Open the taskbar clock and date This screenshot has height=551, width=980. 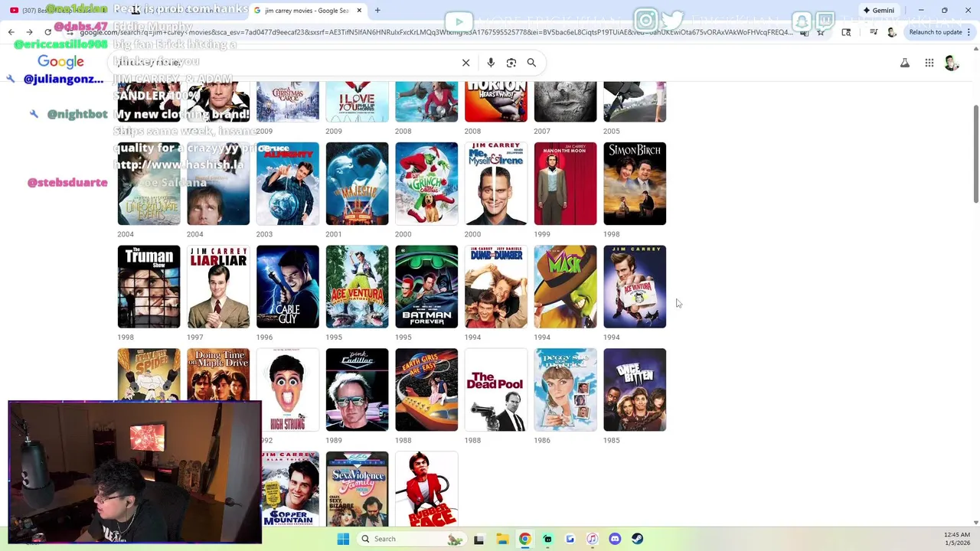coord(957,539)
